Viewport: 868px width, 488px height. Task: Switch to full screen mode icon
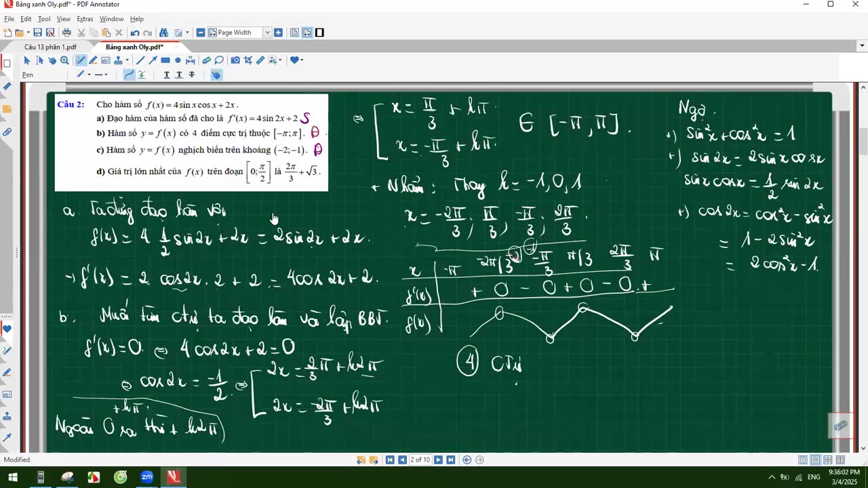coord(319,33)
